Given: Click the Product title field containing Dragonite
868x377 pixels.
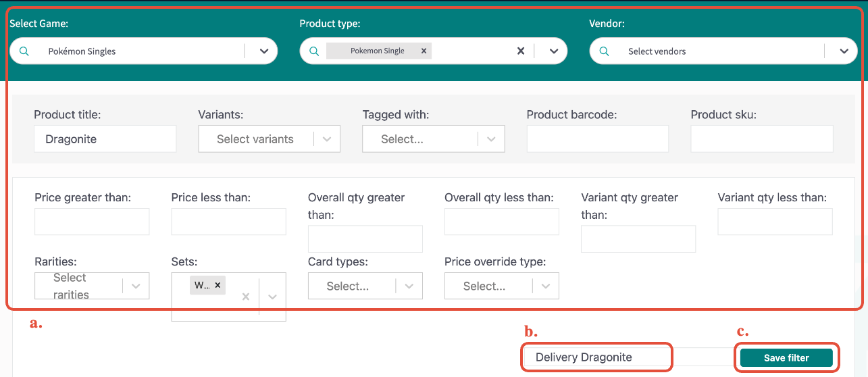Looking at the screenshot, I should (105, 139).
